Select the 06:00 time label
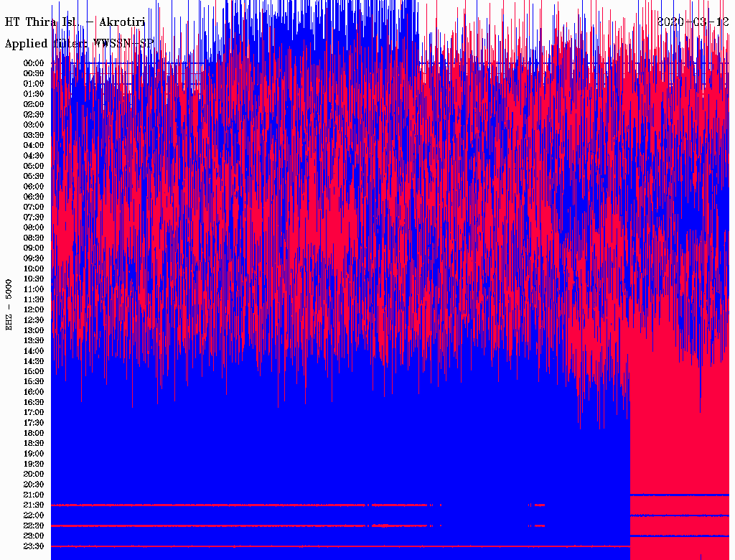The height and width of the screenshot is (560, 735). [x=34, y=186]
